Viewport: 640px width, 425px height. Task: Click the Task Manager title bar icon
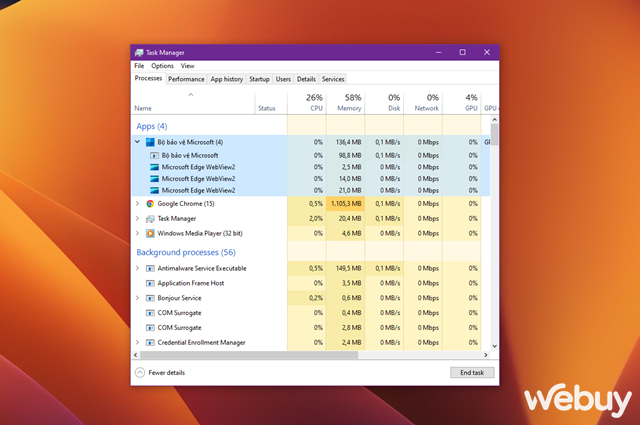click(139, 53)
